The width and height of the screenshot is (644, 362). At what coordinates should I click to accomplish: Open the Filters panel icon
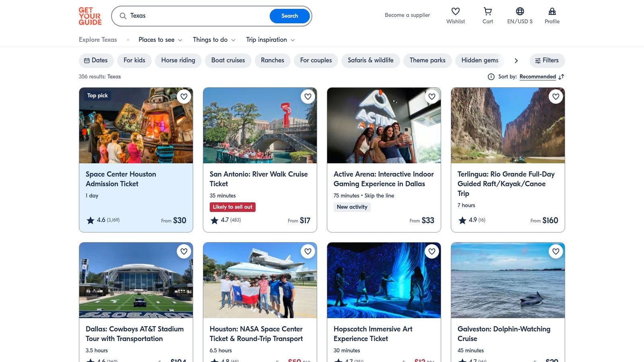click(547, 60)
